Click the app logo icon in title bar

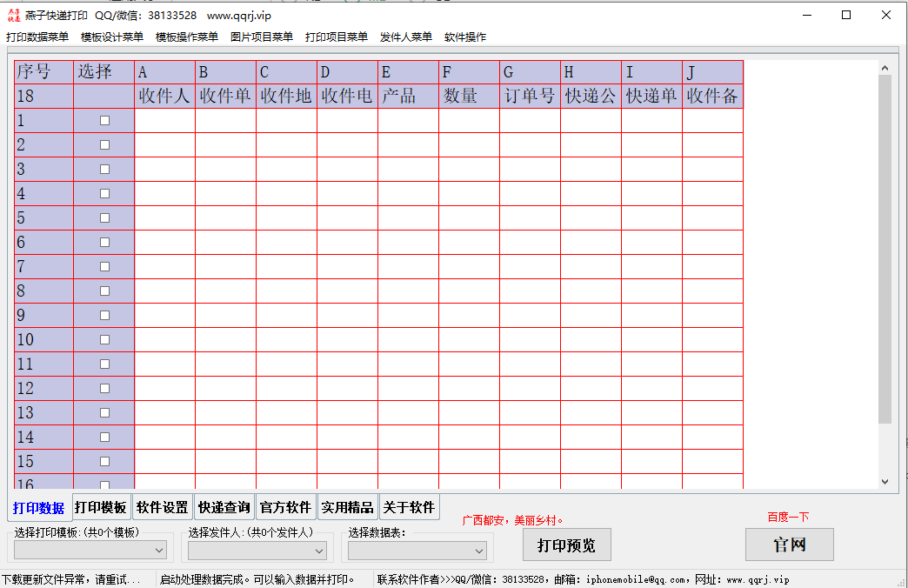point(14,15)
